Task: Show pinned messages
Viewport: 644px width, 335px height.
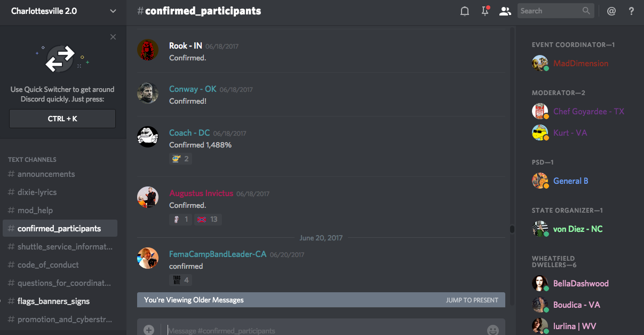Action: pyautogui.click(x=485, y=11)
